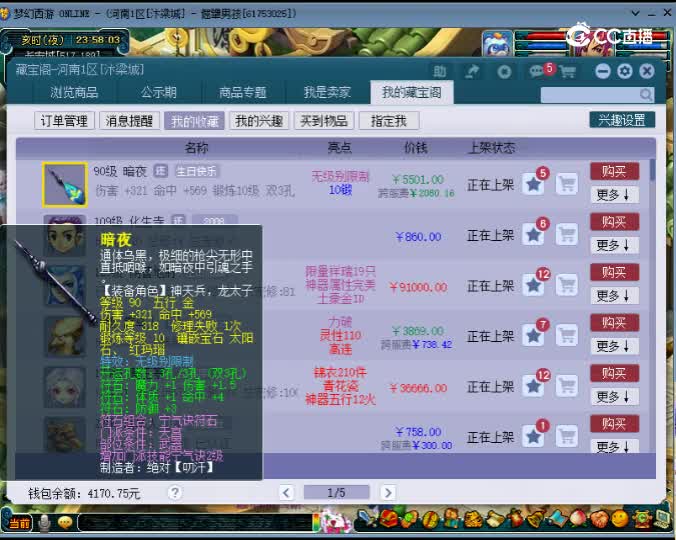This screenshot has height=540, width=676.
Task: Click the computer icon at toolbar end
Action: 663,519
